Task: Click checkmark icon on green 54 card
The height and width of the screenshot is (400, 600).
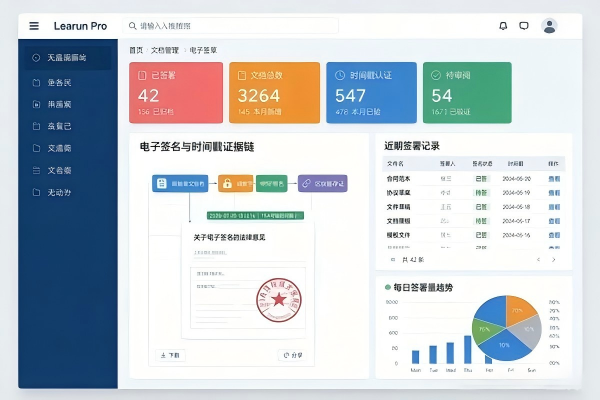Action: (x=436, y=75)
